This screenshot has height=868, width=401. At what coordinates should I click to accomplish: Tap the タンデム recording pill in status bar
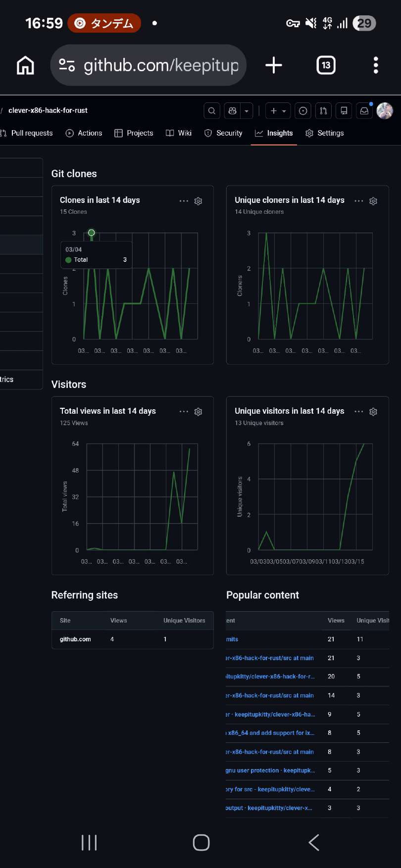point(104,23)
